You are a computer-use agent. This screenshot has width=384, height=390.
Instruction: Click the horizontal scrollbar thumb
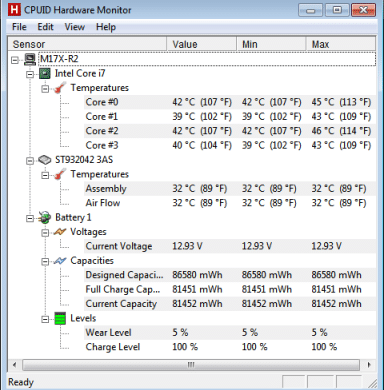191,365
